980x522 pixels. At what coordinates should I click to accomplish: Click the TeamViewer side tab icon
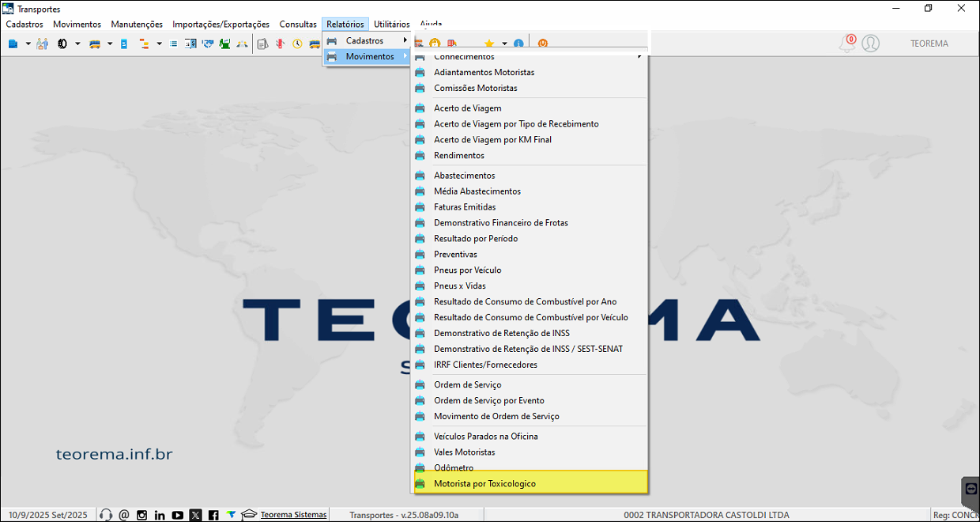971,489
